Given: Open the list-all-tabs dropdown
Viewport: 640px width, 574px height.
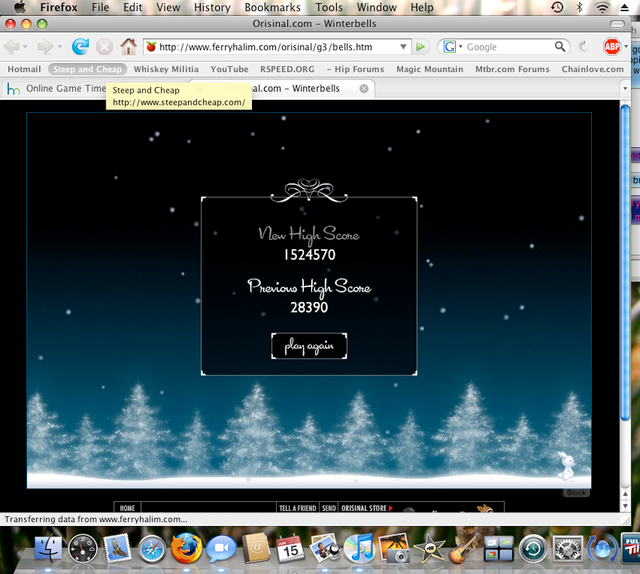Looking at the screenshot, I should 624,88.
